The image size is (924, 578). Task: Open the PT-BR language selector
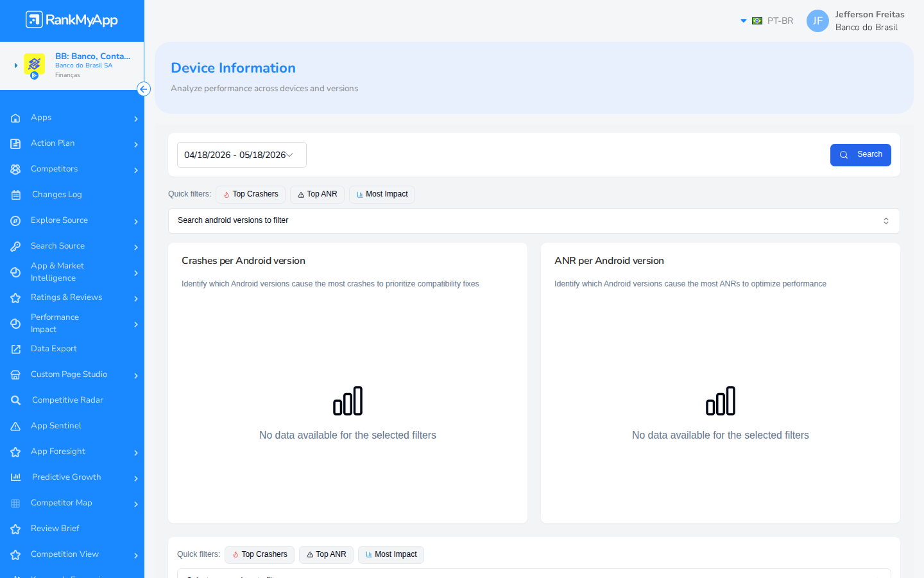[767, 21]
